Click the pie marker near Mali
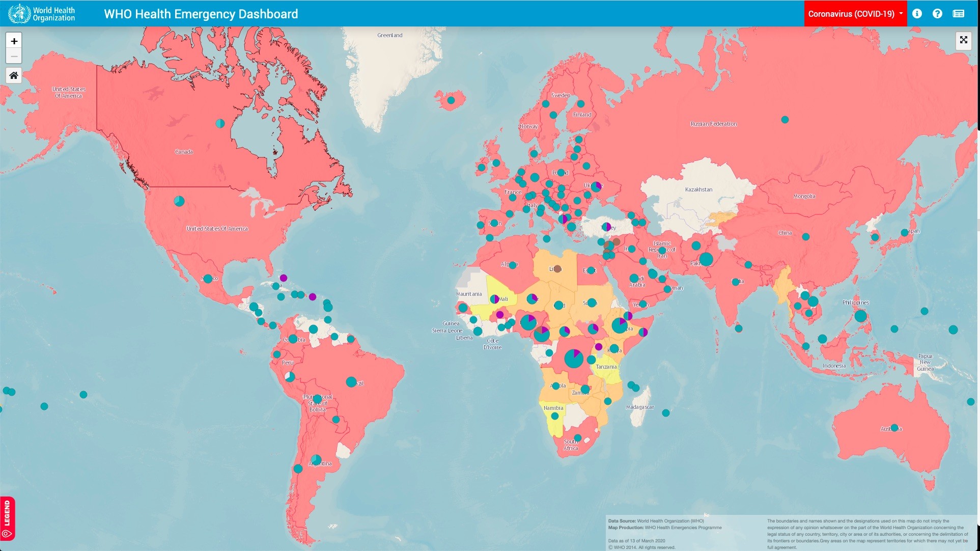Image resolution: width=980 pixels, height=551 pixels. (x=494, y=299)
